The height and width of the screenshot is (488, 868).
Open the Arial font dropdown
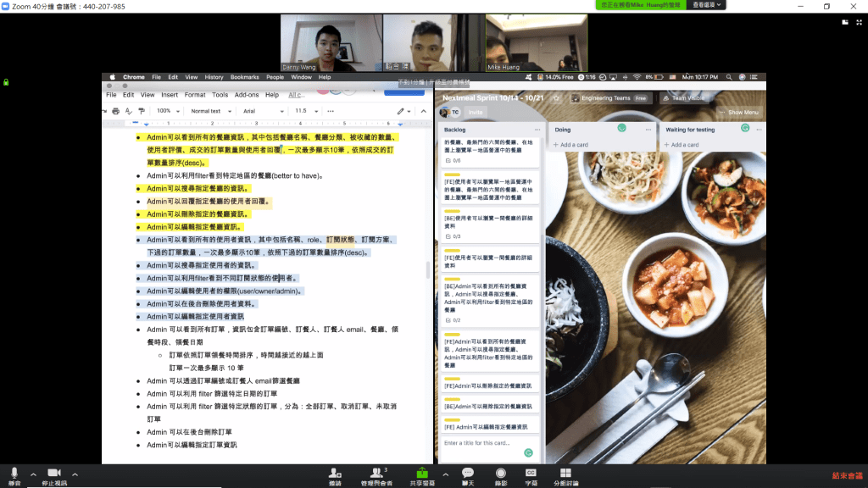[x=260, y=111]
